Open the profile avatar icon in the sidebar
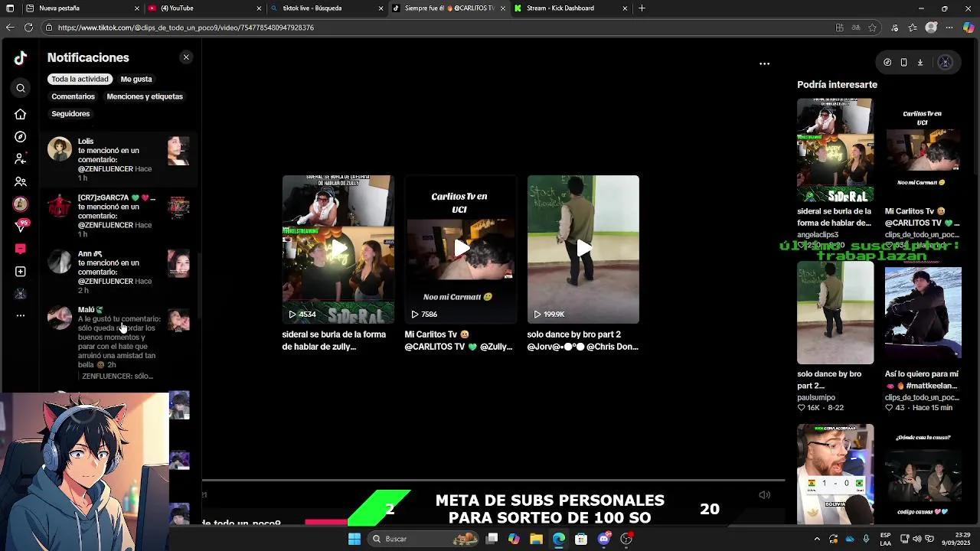This screenshot has height=551, width=980. (21, 294)
